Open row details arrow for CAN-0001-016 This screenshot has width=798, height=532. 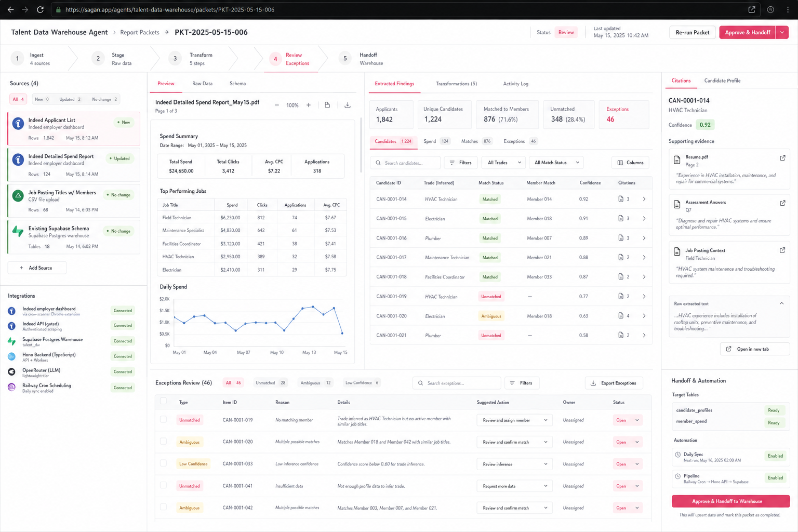(x=644, y=238)
